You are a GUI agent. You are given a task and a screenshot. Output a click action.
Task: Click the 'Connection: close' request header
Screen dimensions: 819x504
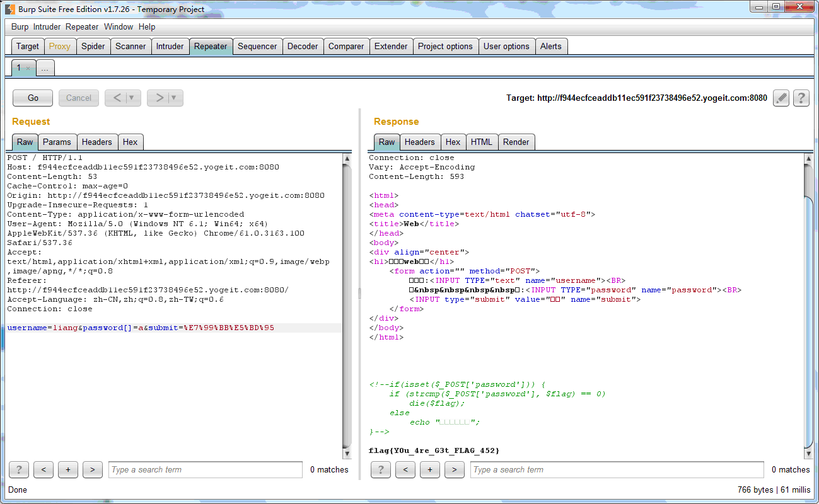pyautogui.click(x=50, y=309)
